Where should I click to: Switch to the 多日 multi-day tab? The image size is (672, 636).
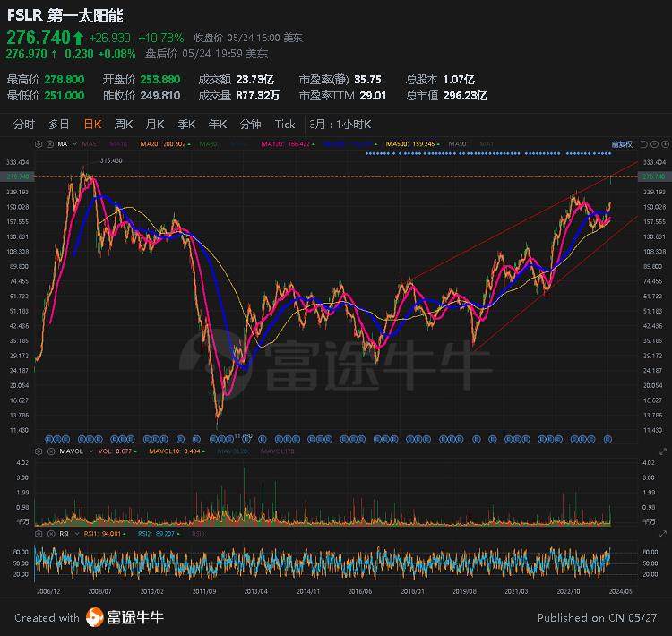coord(59,125)
